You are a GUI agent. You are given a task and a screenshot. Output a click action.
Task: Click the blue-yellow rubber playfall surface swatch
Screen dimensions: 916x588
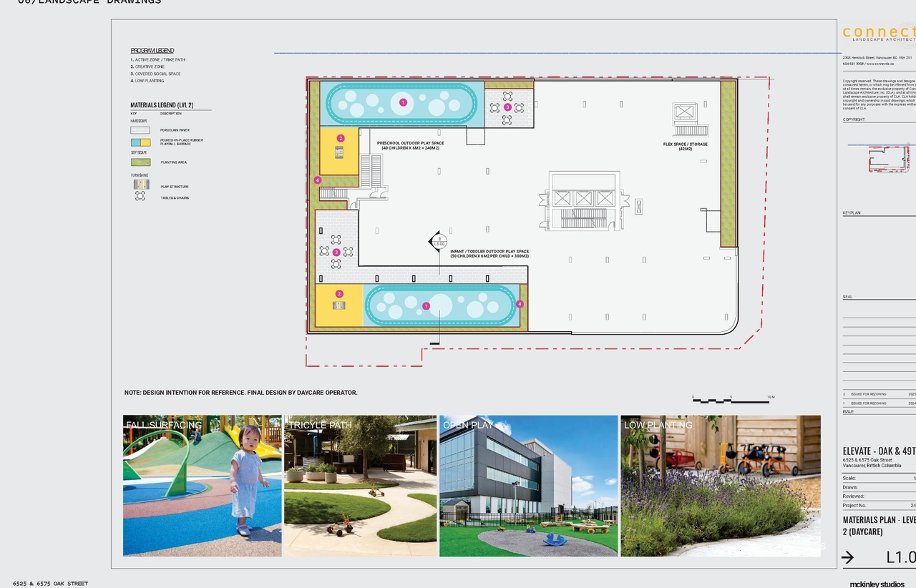click(x=140, y=142)
